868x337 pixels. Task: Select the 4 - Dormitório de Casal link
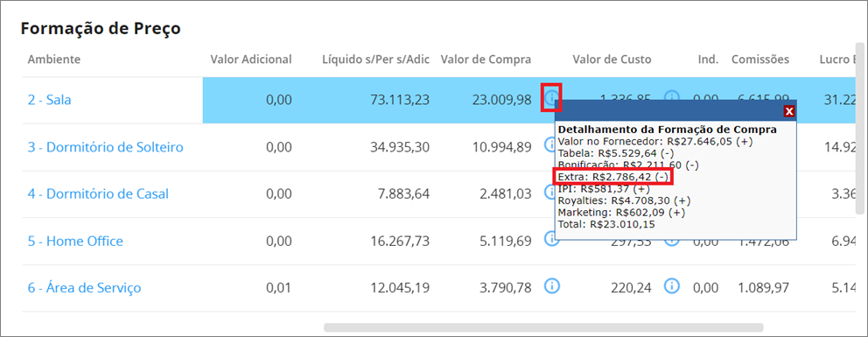pyautogui.click(x=98, y=193)
